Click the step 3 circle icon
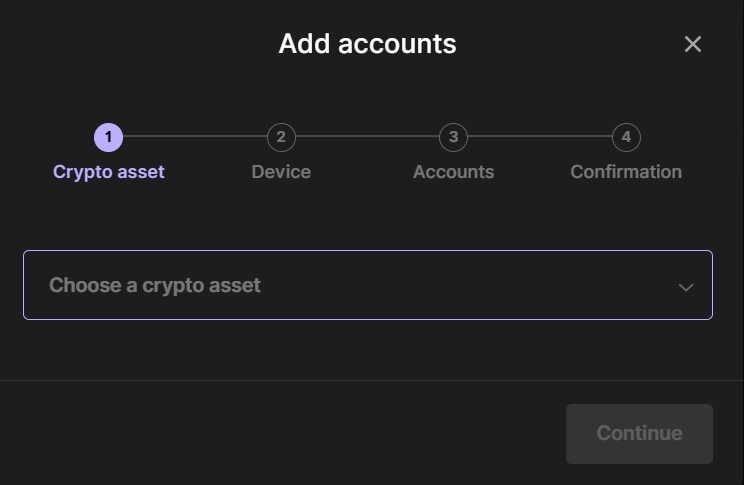744x485 pixels. pos(453,137)
